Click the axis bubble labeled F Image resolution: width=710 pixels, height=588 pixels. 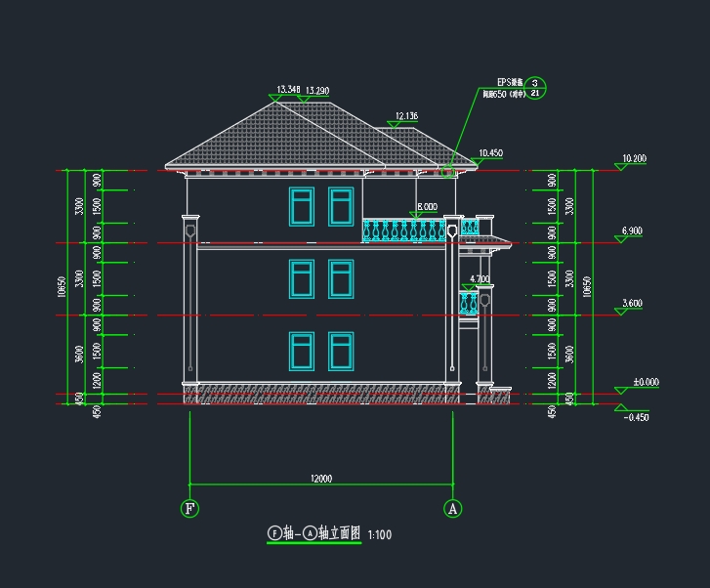pyautogui.click(x=189, y=508)
